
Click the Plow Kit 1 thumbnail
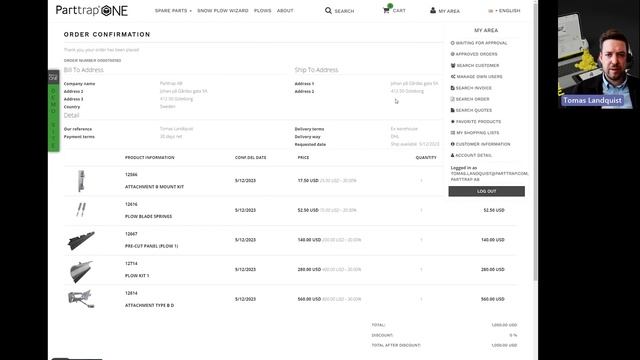point(81,271)
